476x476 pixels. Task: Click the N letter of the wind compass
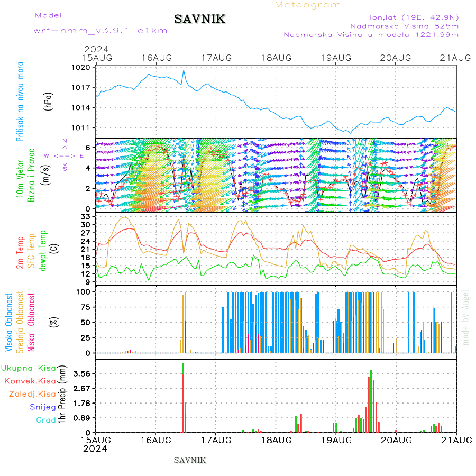tap(65, 141)
